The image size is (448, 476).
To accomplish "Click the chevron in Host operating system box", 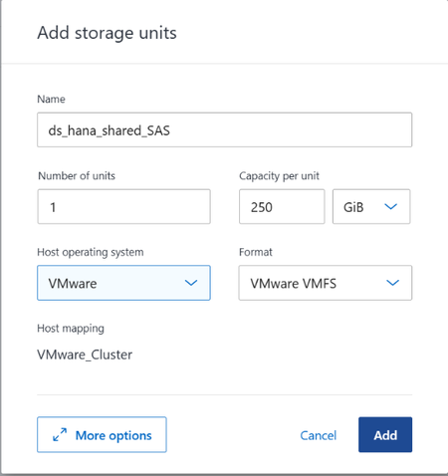I will tap(191, 283).
